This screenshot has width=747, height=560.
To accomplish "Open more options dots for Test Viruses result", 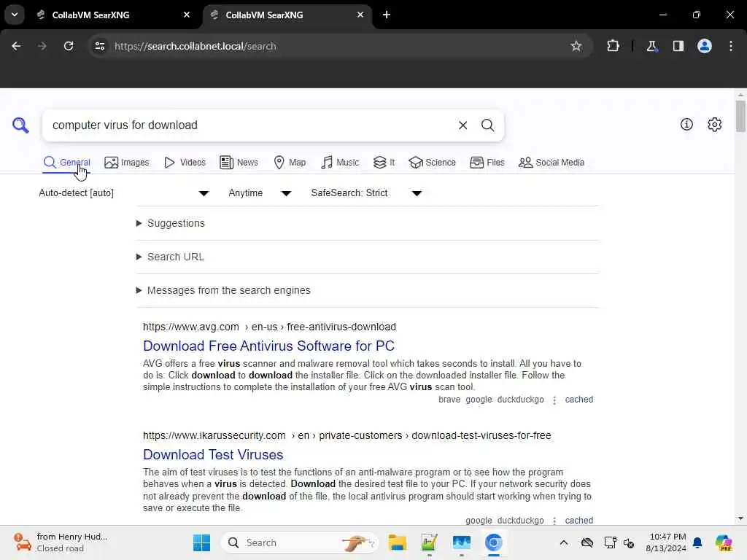I will (x=554, y=521).
